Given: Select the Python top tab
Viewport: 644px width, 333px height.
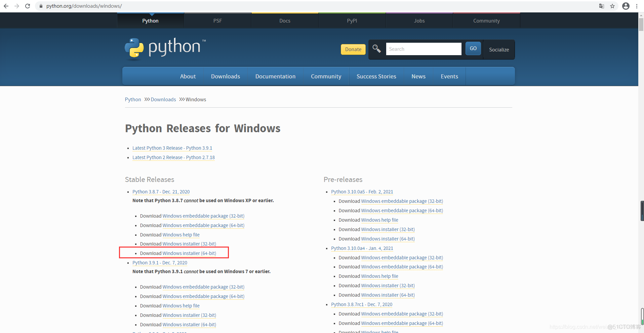Looking at the screenshot, I should [150, 21].
